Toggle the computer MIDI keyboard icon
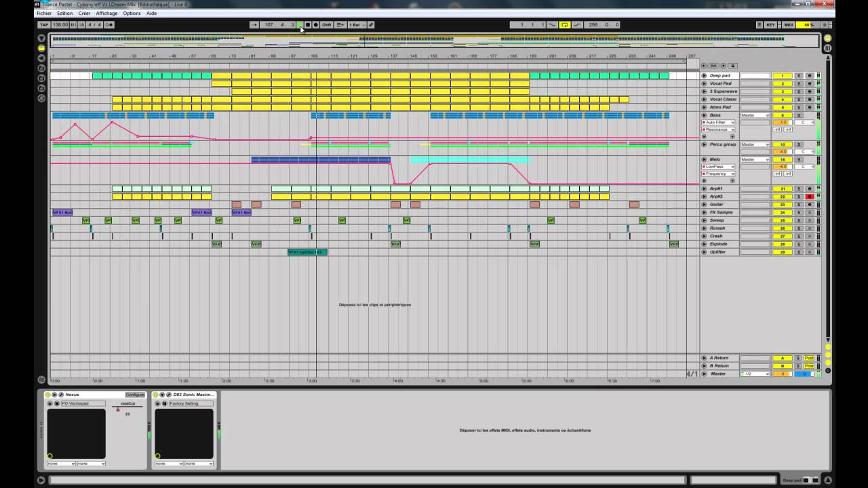Screen dimensions: 868x488 [759, 25]
